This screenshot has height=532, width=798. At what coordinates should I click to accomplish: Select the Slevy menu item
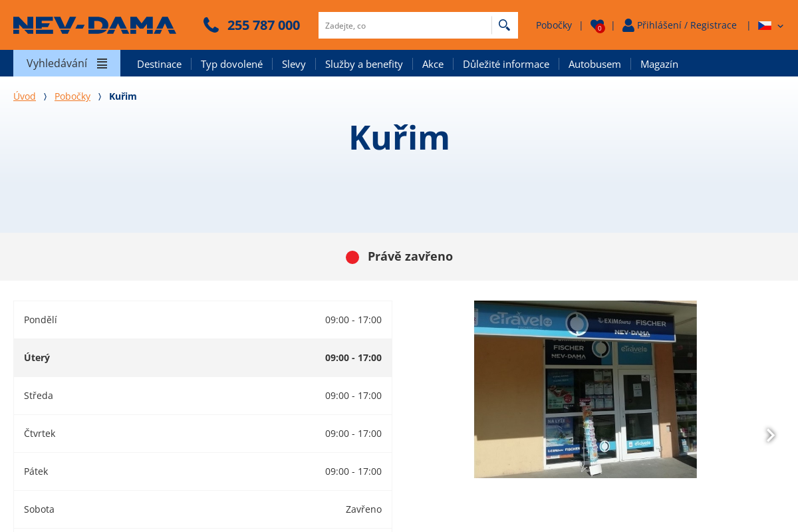(x=293, y=64)
